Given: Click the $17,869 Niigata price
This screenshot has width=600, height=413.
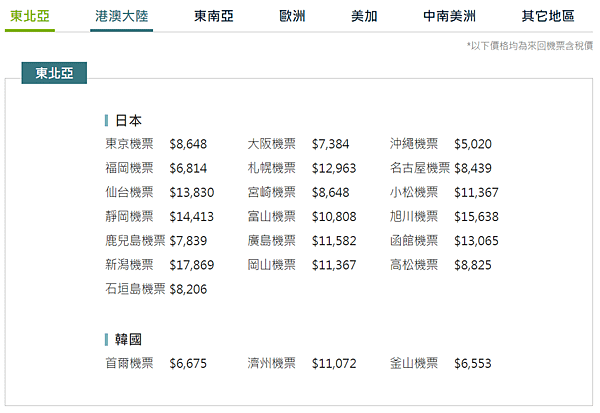Looking at the screenshot, I should (x=191, y=265).
